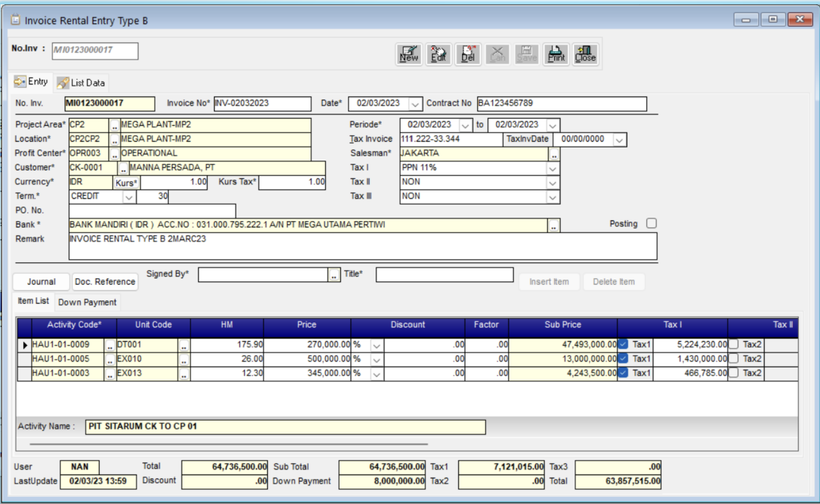Uncheck Tax1 for row HAU1-01-0005
The width and height of the screenshot is (820, 504).
coord(623,358)
